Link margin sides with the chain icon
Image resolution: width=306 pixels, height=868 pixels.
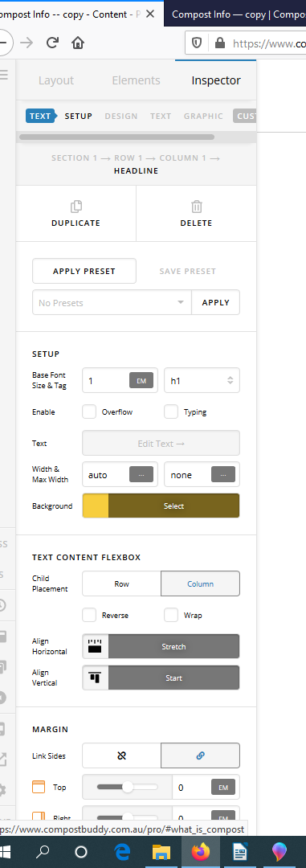[x=200, y=755]
